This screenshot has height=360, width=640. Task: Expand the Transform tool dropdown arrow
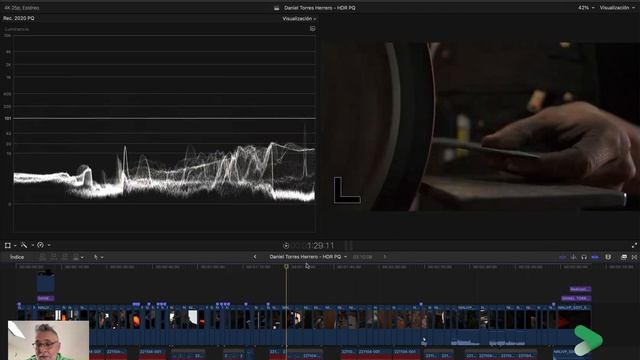(x=15, y=245)
